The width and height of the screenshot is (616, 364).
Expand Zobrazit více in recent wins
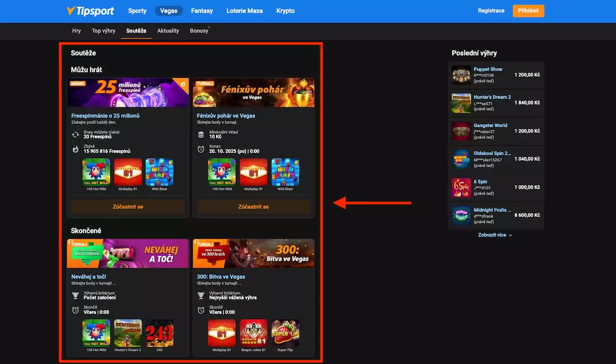495,235
